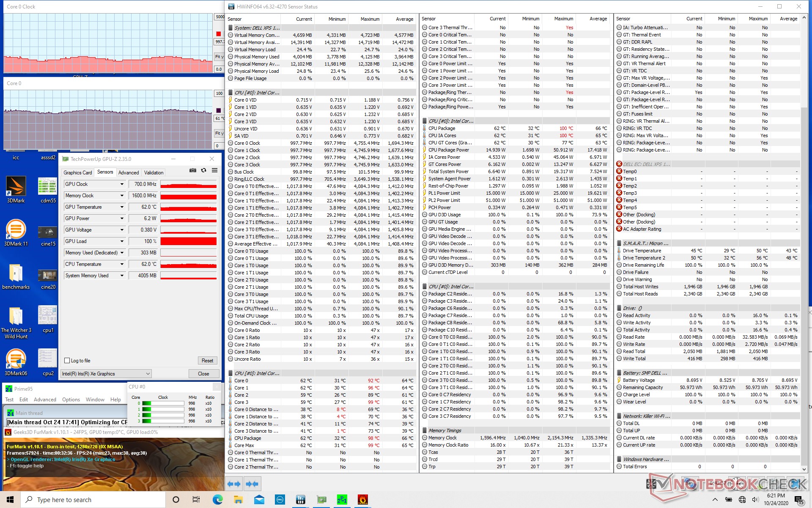Open the GPU Clock sensor dropdown

(x=122, y=184)
